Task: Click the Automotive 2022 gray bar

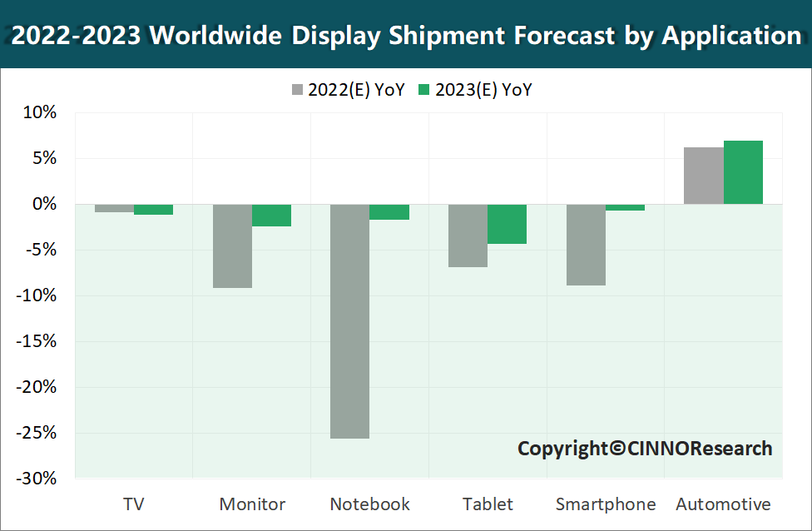Action: [x=704, y=176]
